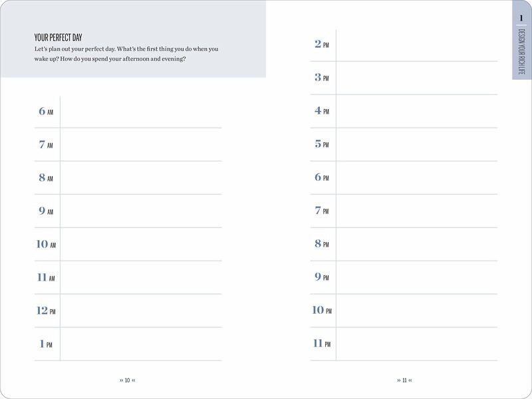Image resolution: width=532 pixels, height=399 pixels.
Task: Click the 4 PM entry row
Action: [x=417, y=112]
